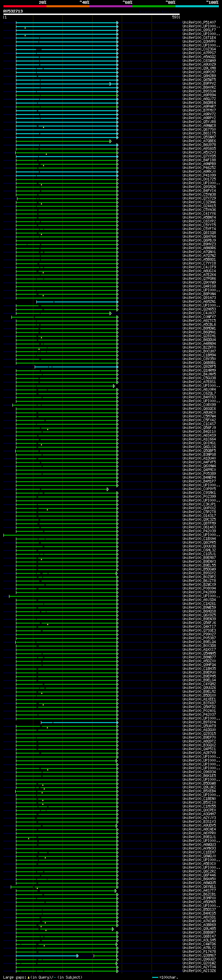
Task: Select hit label UniRef100_Q8H2B9
Action: pos(199,76)
